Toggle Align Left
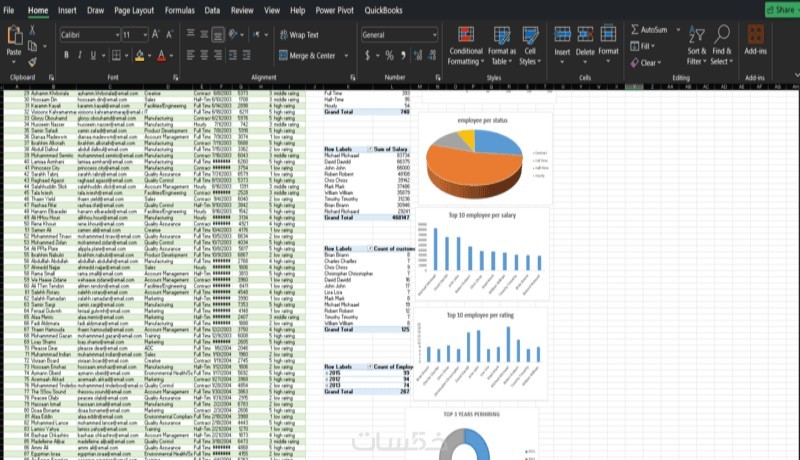This screenshot has width=800, height=460. (190, 55)
